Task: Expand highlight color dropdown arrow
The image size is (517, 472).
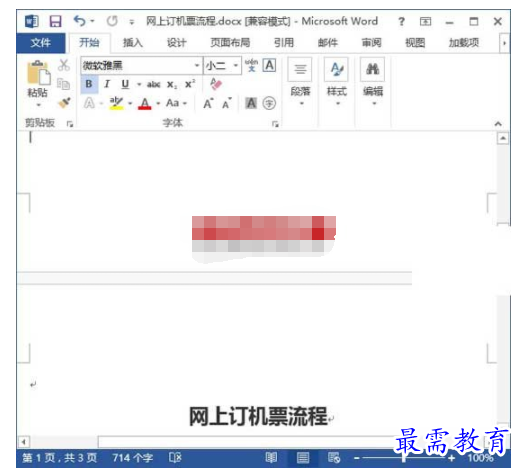Action: pos(130,104)
